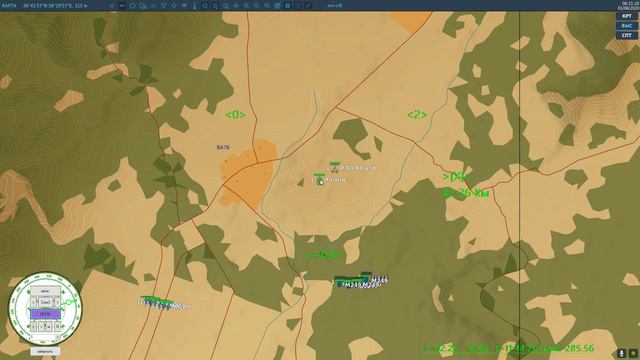The image size is (640, 360).
Task: Select the pencil-shaped icon in the top toolbar
Action: click(308, 6)
